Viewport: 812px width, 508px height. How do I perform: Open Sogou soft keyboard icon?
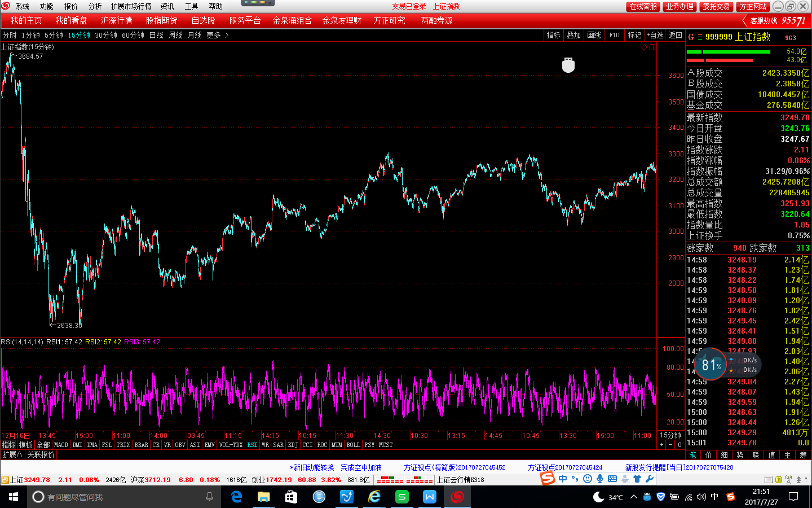pyautogui.click(x=612, y=479)
